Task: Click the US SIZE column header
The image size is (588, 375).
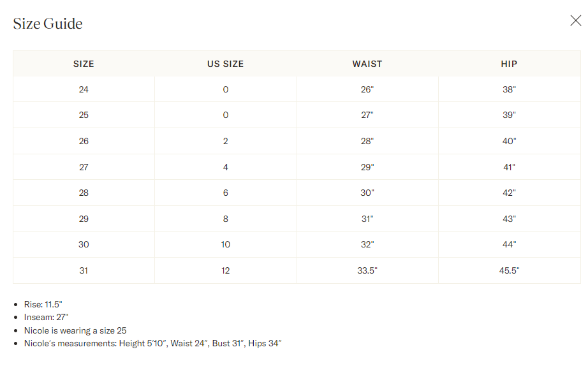Action: [225, 64]
